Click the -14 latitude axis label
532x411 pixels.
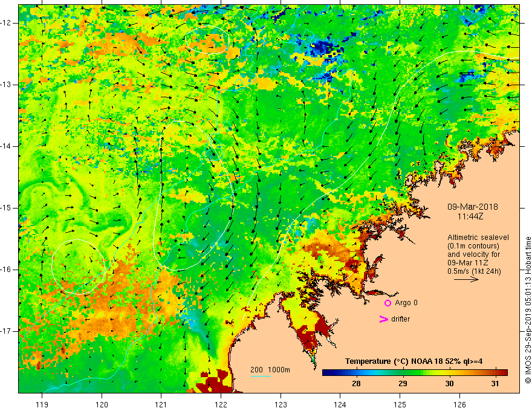point(6,146)
